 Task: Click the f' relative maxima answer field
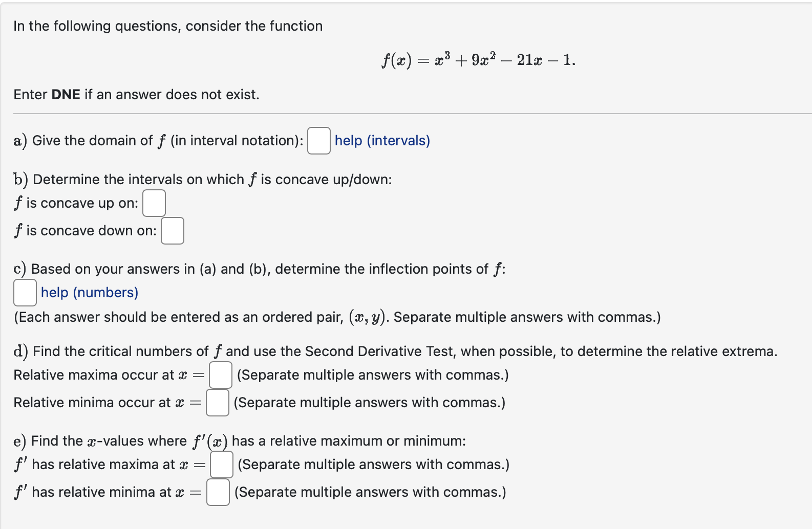tap(221, 465)
